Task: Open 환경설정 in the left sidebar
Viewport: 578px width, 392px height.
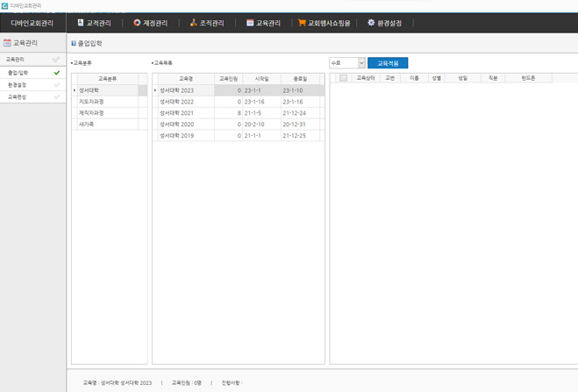Action: click(x=18, y=85)
